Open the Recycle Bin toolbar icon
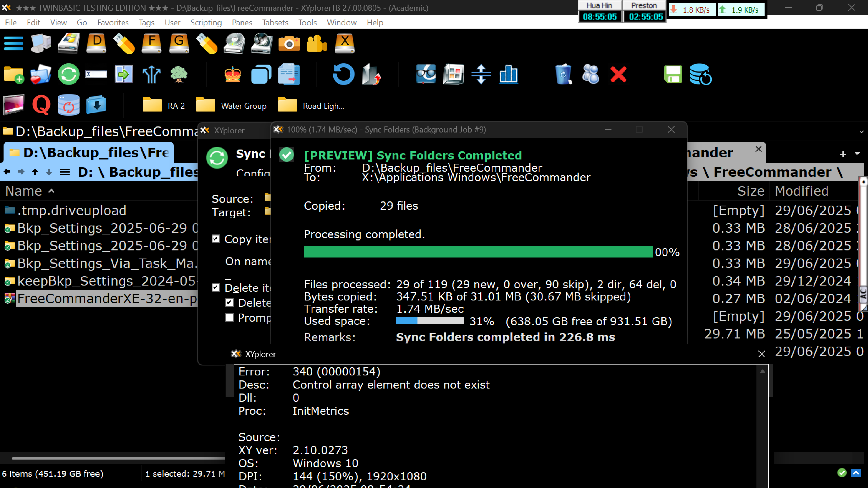 point(563,74)
